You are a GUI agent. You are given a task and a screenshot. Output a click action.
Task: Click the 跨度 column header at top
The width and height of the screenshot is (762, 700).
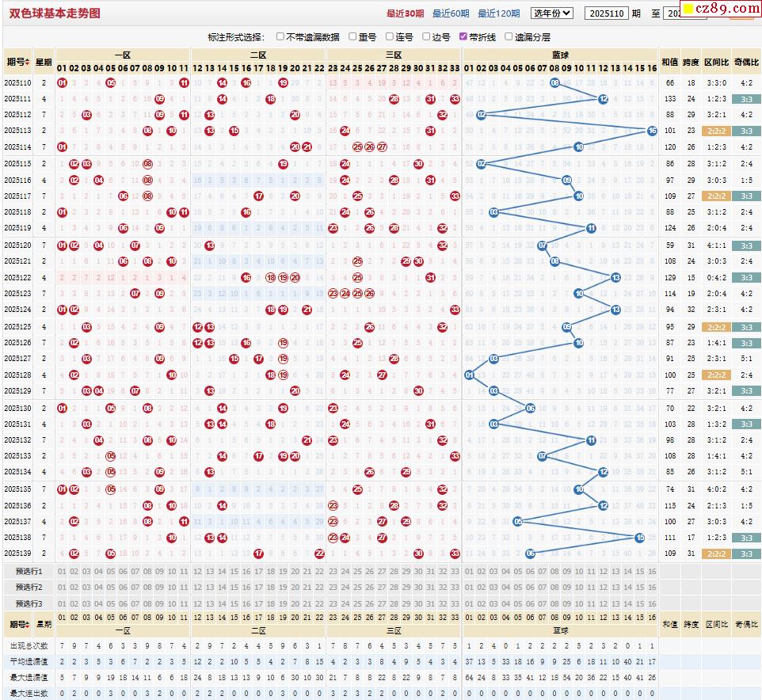point(691,63)
